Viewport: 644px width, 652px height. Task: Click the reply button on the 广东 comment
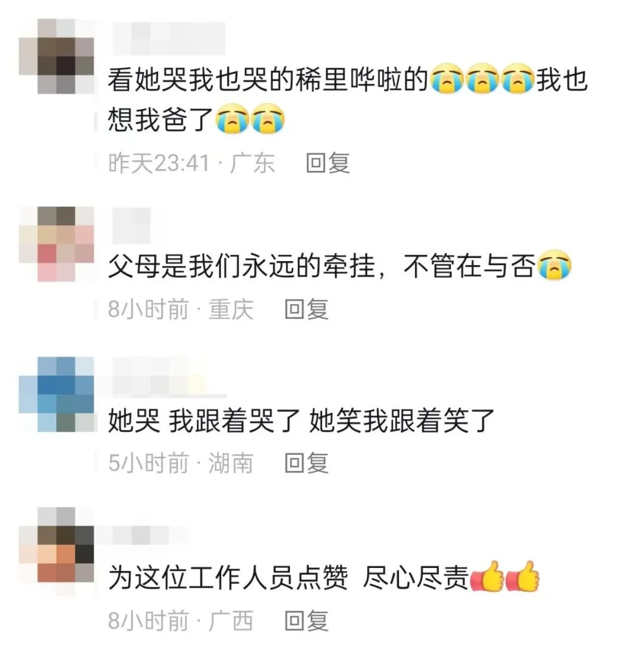(328, 163)
